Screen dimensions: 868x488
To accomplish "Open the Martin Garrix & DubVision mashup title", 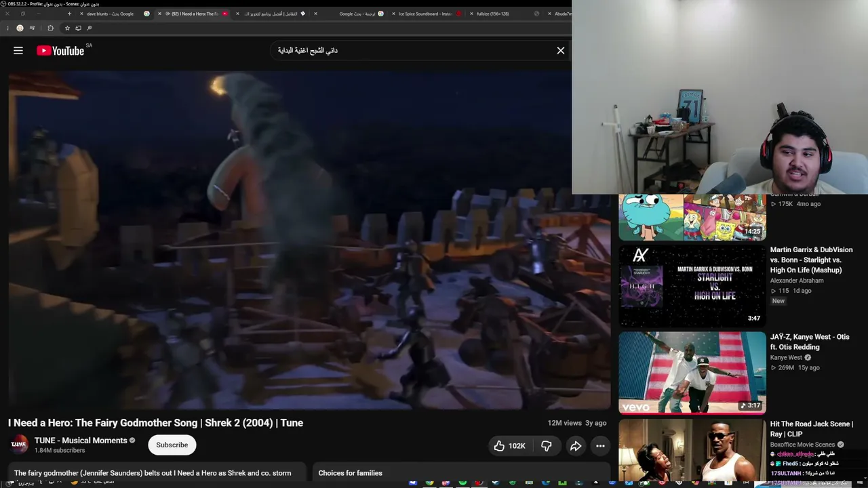I will coord(812,260).
